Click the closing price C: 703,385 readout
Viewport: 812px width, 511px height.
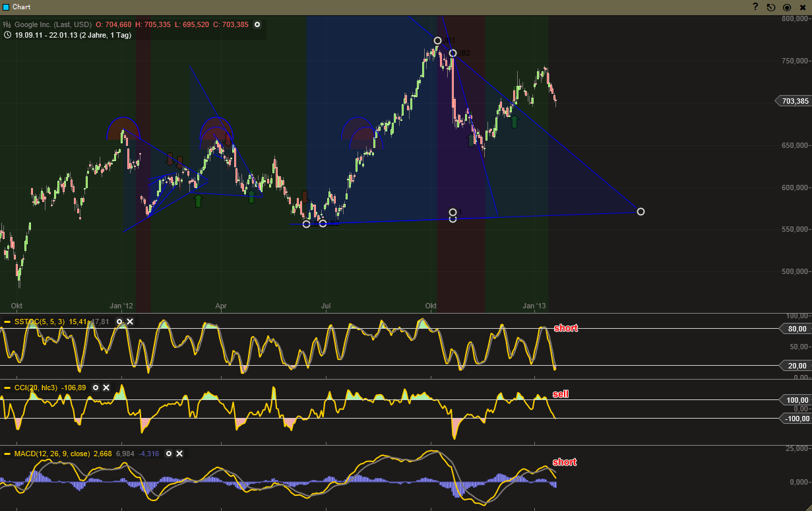pos(231,24)
